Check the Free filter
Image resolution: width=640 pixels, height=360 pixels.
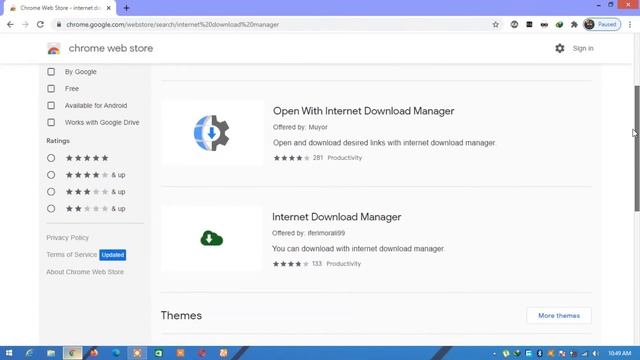(51, 89)
